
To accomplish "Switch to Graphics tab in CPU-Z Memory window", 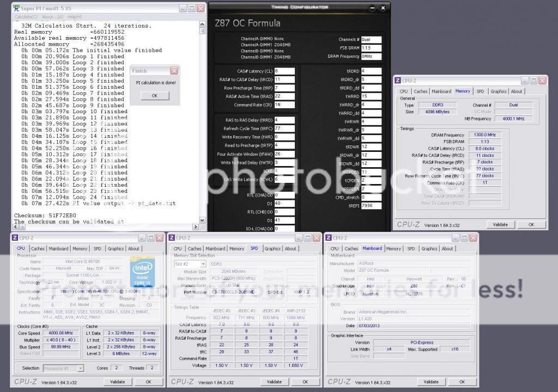I will (498, 91).
